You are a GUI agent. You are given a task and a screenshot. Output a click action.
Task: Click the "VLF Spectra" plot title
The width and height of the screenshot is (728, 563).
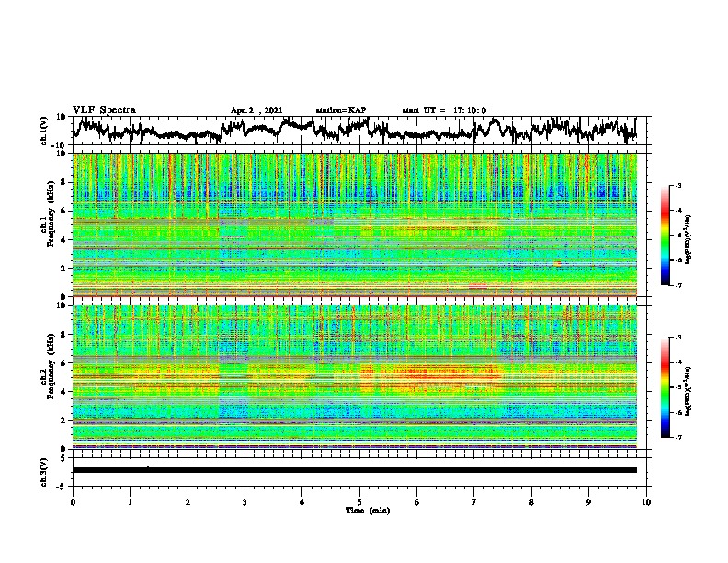[x=104, y=110]
